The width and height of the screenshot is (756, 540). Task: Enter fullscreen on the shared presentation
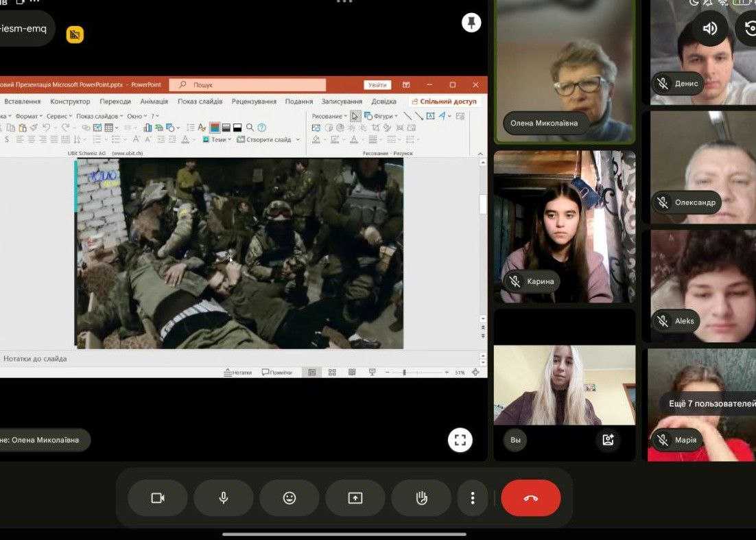[x=460, y=440]
